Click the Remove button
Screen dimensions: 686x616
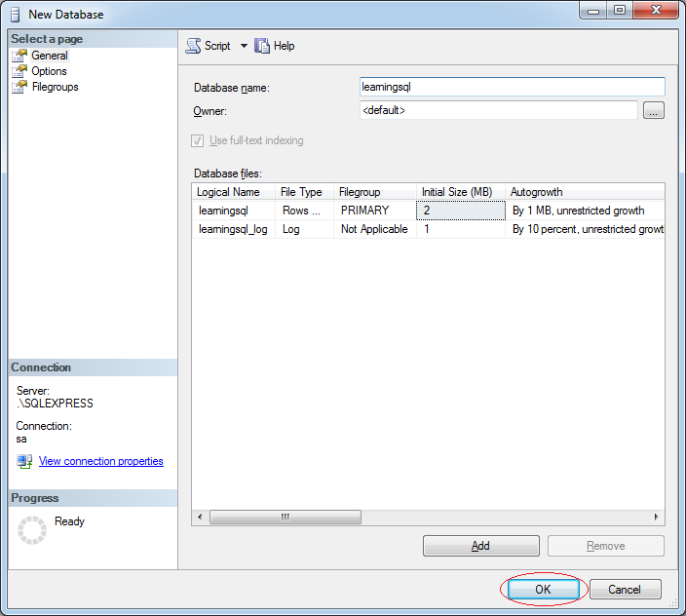(606, 546)
